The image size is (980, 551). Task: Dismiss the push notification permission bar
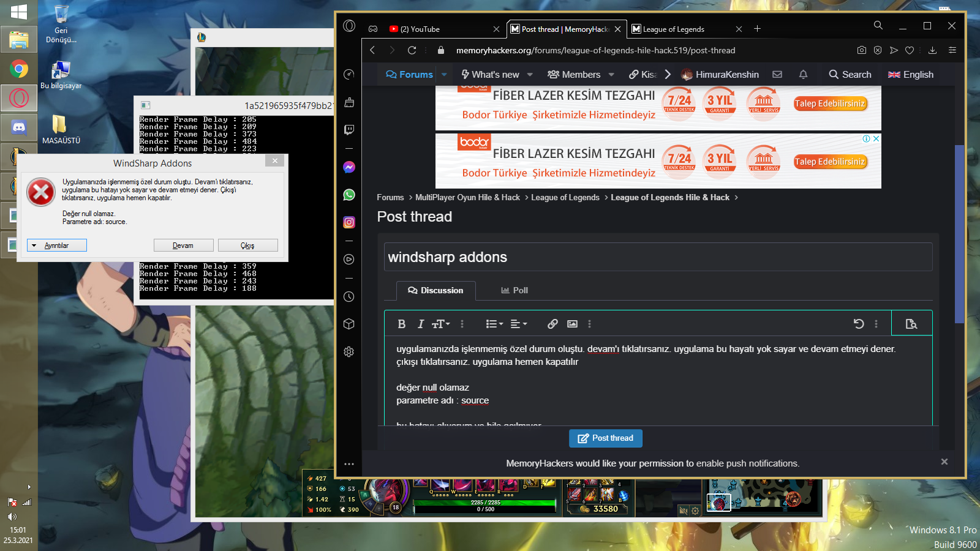point(944,462)
